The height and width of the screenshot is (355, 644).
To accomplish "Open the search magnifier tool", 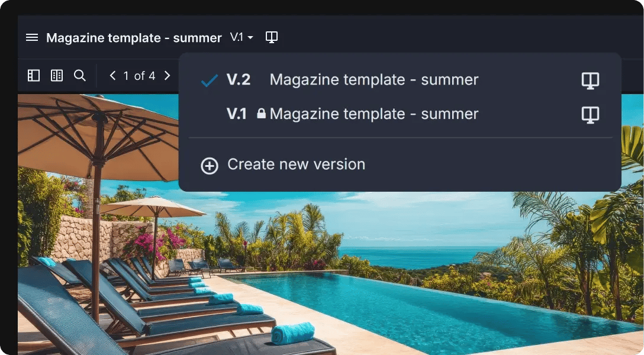I will pos(80,76).
